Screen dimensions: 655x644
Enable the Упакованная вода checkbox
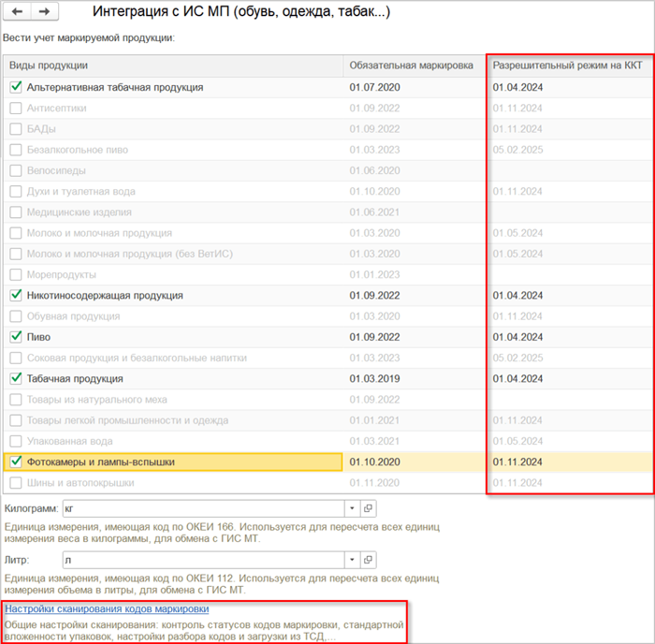[16, 441]
